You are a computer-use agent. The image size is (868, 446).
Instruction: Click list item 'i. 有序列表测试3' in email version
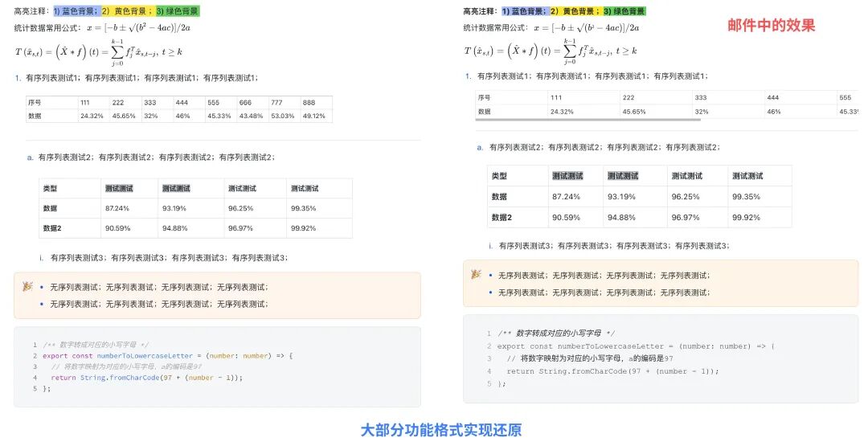tap(609, 245)
